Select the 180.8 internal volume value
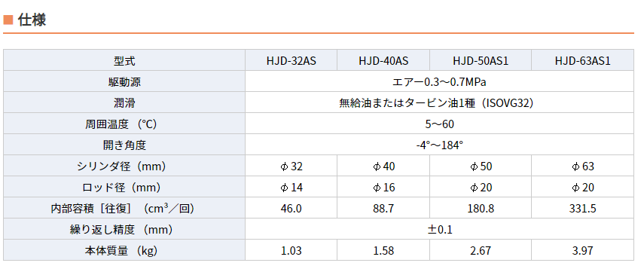The image size is (644, 272). pos(481,208)
